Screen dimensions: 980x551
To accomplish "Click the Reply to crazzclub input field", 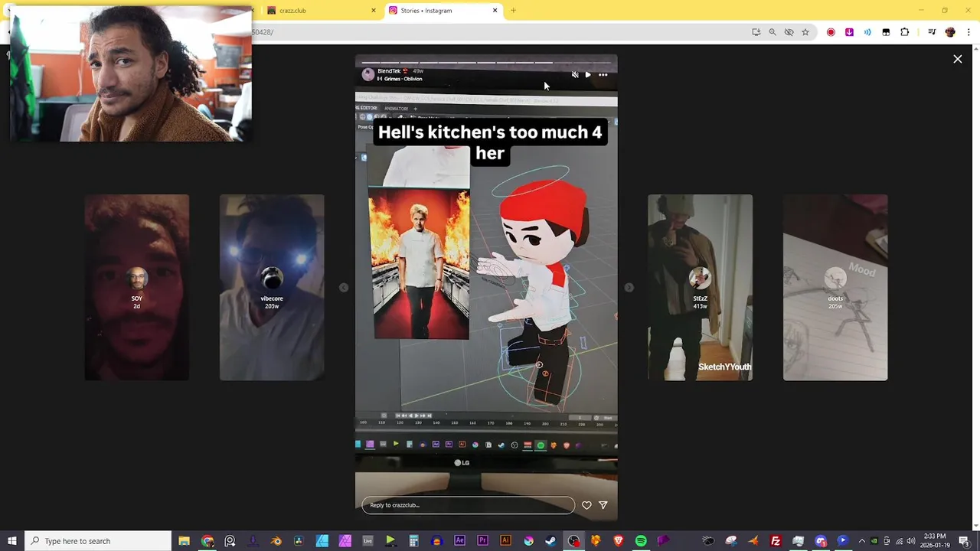I will 468,505.
